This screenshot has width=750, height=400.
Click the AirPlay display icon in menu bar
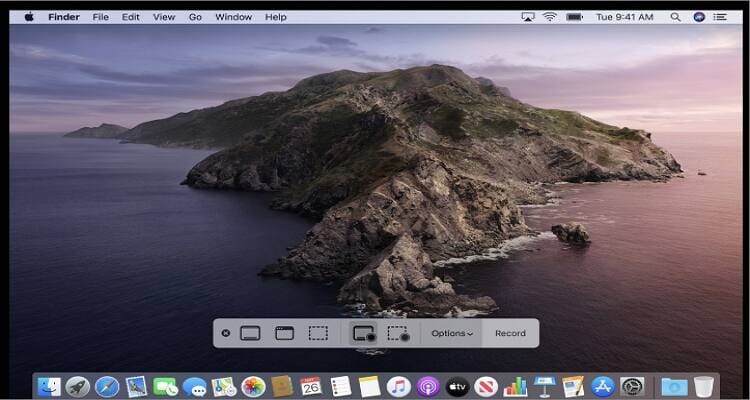pyautogui.click(x=528, y=17)
